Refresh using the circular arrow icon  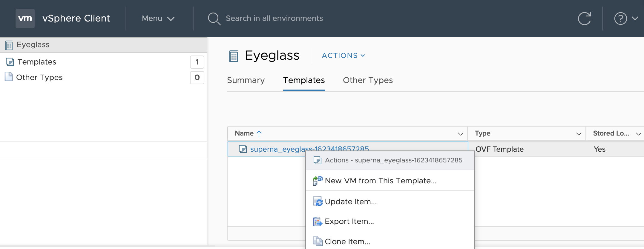click(584, 19)
